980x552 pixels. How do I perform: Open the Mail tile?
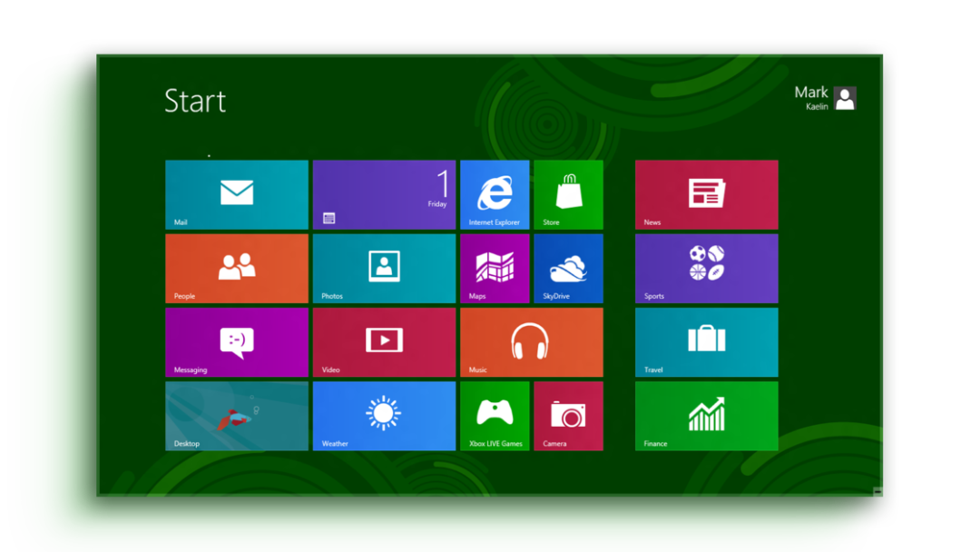click(x=236, y=194)
